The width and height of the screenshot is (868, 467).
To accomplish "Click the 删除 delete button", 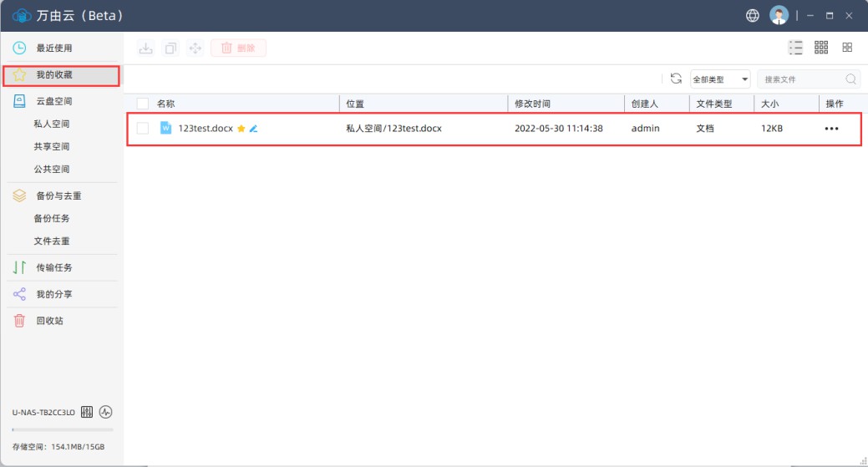I will 239,48.
